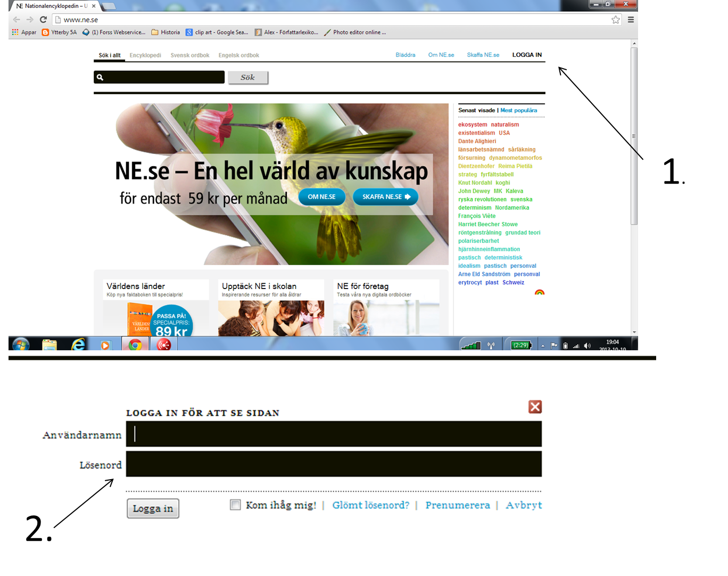This screenshot has height=576, width=728.
Task: Open the Schweiz entry
Action: coord(514,283)
